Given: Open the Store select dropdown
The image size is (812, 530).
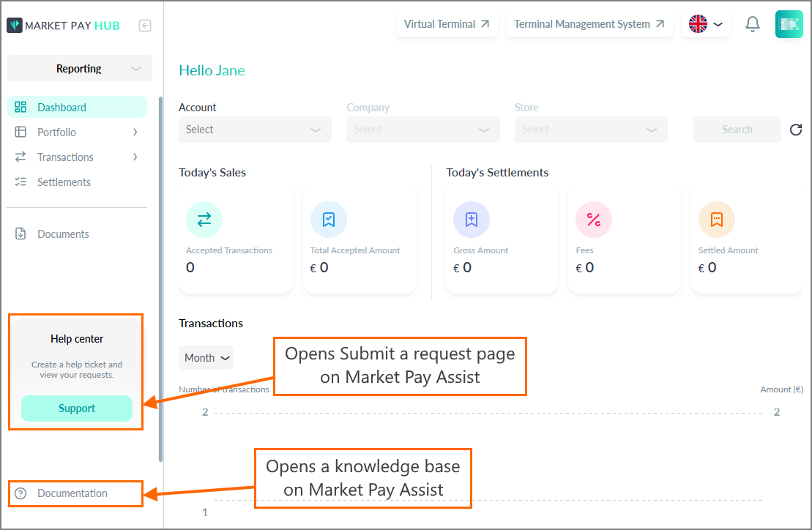Looking at the screenshot, I should pos(591,130).
